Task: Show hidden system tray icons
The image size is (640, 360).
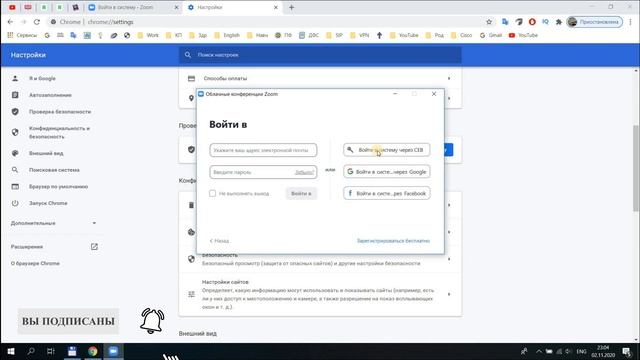Action: [x=539, y=351]
